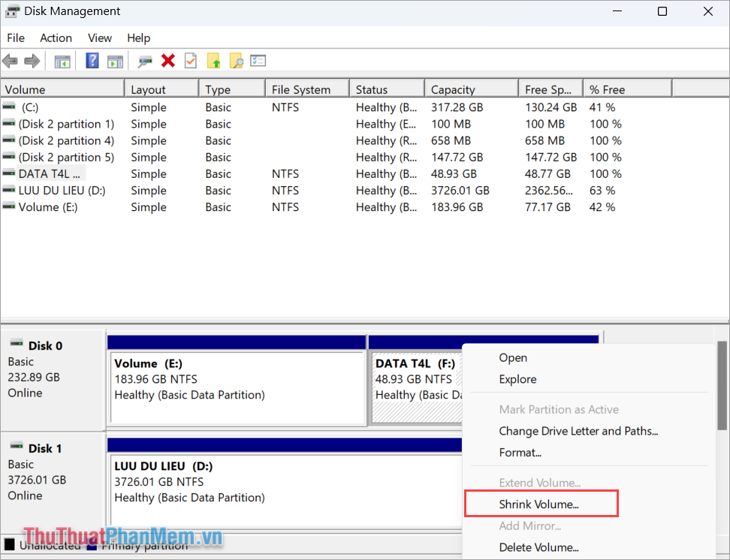
Task: Click the yellow folder with green arrow icon
Action: click(x=213, y=61)
